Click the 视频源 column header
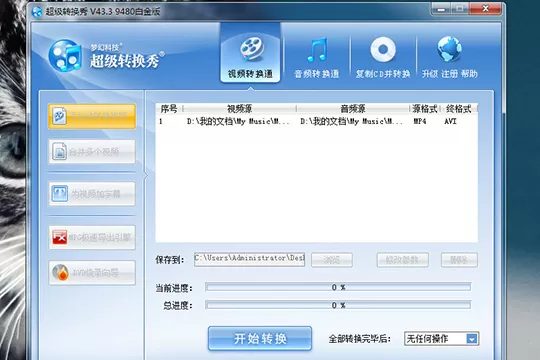This screenshot has height=360, width=540. coord(239,109)
